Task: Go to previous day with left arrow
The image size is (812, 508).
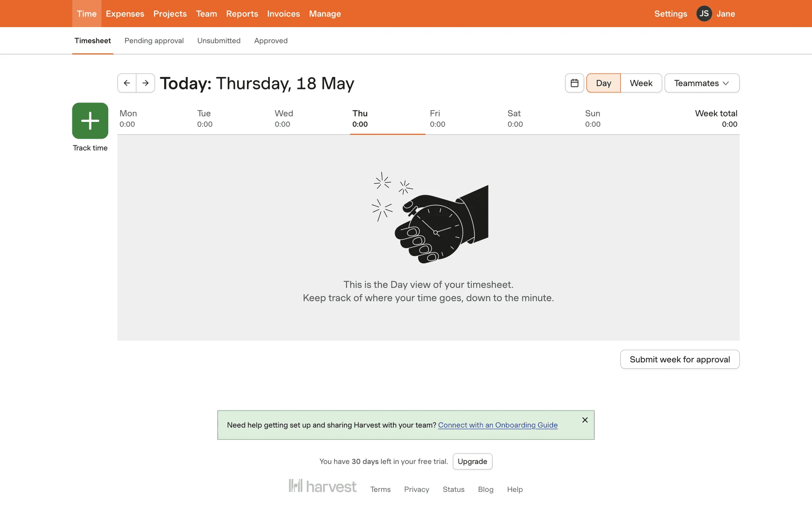Action: coord(127,83)
